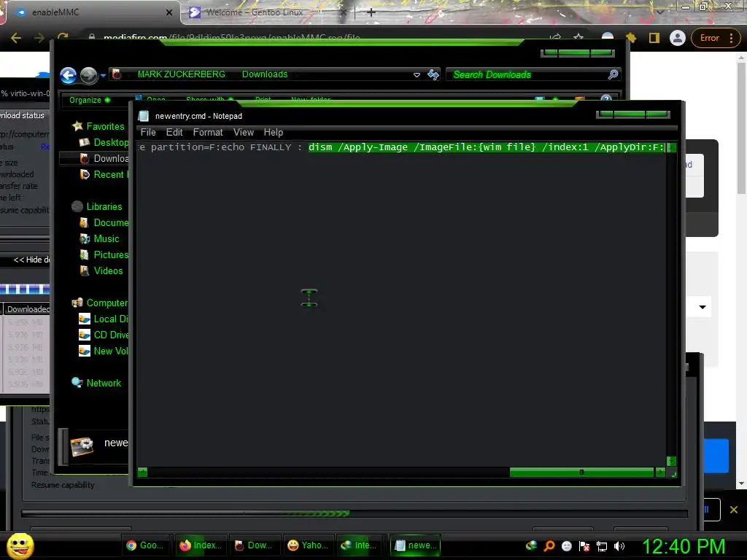
Task: Switch to Firefox Index taskbar item
Action: click(x=200, y=545)
